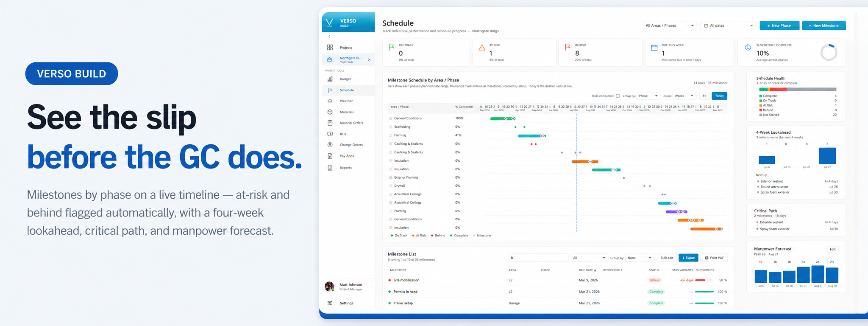Screen dimensions: 868x326
Task: Click the green On Track flag icon
Action: point(391,48)
